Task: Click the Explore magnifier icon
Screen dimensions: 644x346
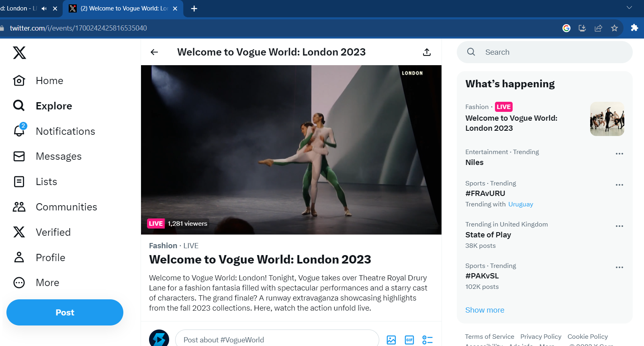Action: pos(19,106)
